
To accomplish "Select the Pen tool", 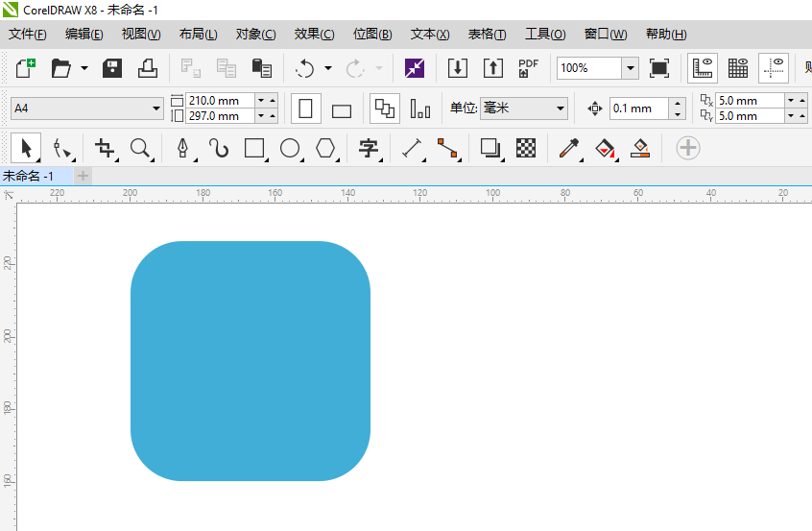I will point(182,148).
